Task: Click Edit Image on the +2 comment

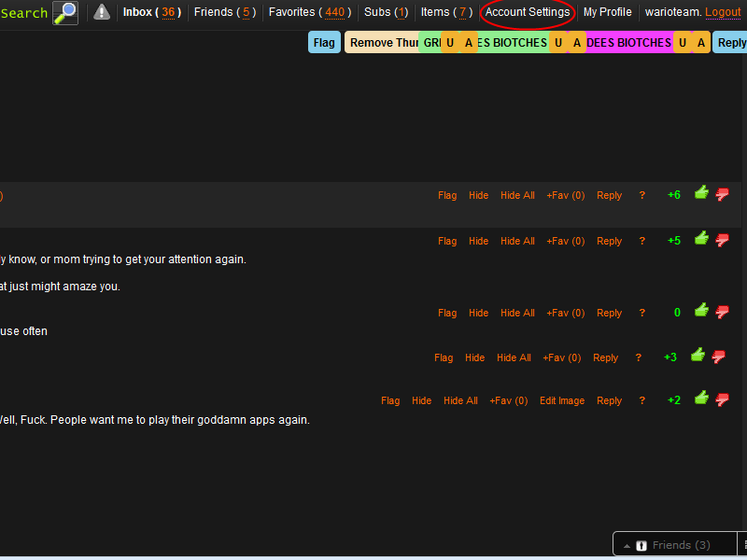Action: [x=562, y=400]
